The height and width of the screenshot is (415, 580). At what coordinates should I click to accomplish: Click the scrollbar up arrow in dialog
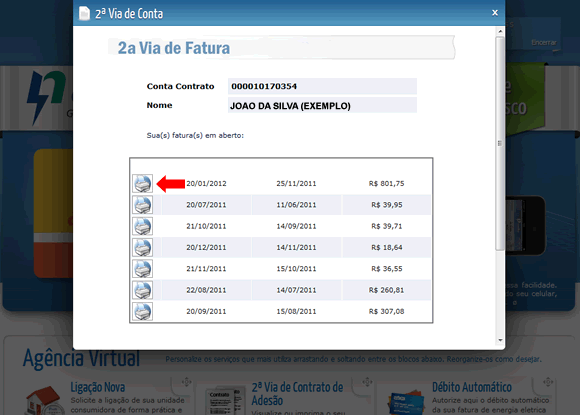pos(500,31)
